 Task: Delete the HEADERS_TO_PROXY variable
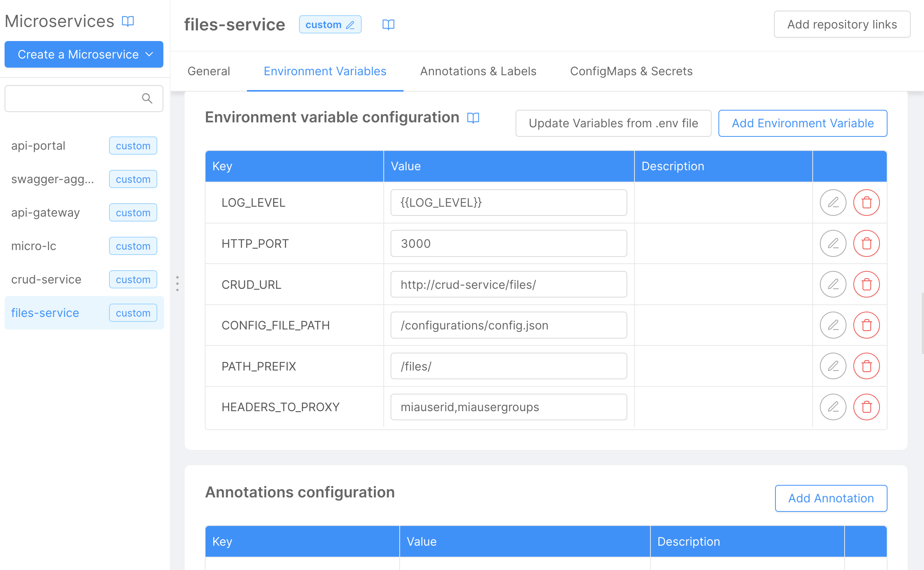(866, 407)
